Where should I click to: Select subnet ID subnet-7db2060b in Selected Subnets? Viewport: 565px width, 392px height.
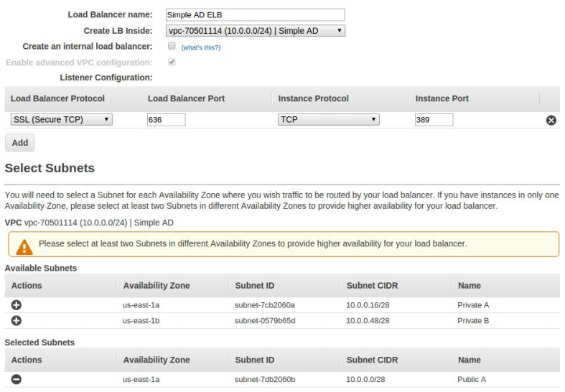[x=265, y=380]
